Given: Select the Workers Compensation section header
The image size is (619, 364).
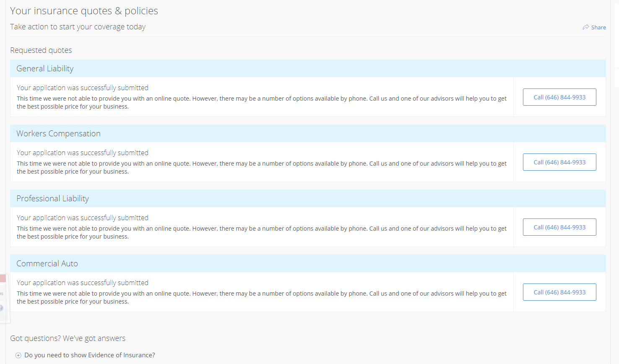Looking at the screenshot, I should (308, 133).
